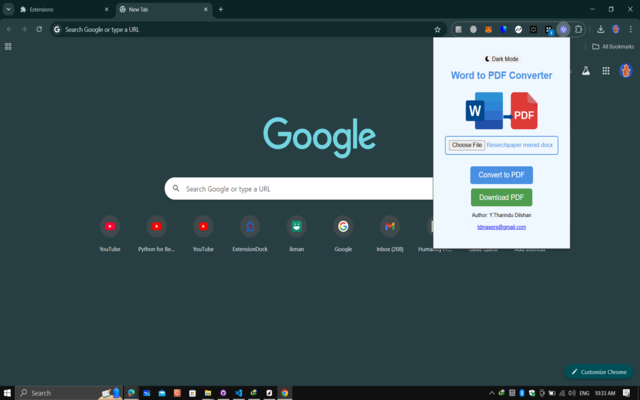Open the Extensions puzzle piece menu
The image size is (640, 400).
pyautogui.click(x=578, y=29)
